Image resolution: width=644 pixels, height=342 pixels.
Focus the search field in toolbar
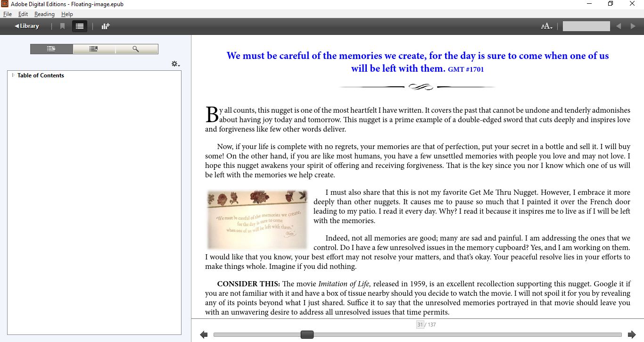pyautogui.click(x=586, y=26)
